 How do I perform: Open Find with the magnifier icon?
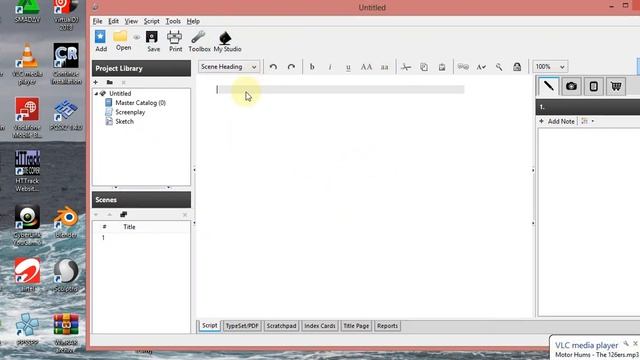[x=499, y=67]
